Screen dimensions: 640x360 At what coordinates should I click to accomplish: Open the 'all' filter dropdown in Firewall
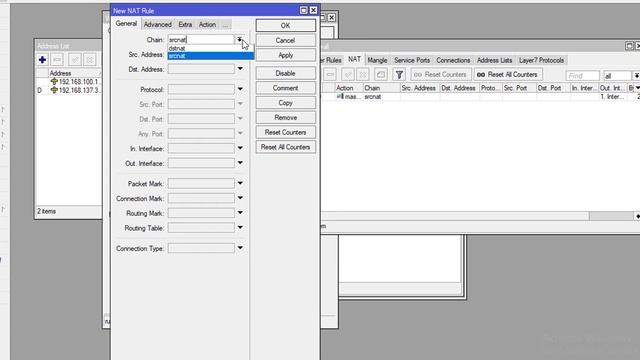[x=636, y=76]
